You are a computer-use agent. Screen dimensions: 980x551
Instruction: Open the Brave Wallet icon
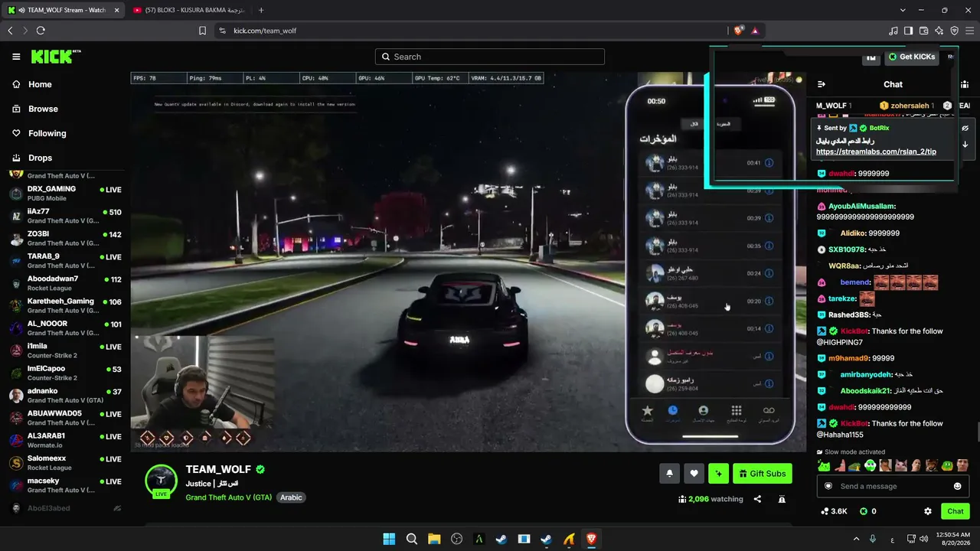pyautogui.click(x=924, y=31)
